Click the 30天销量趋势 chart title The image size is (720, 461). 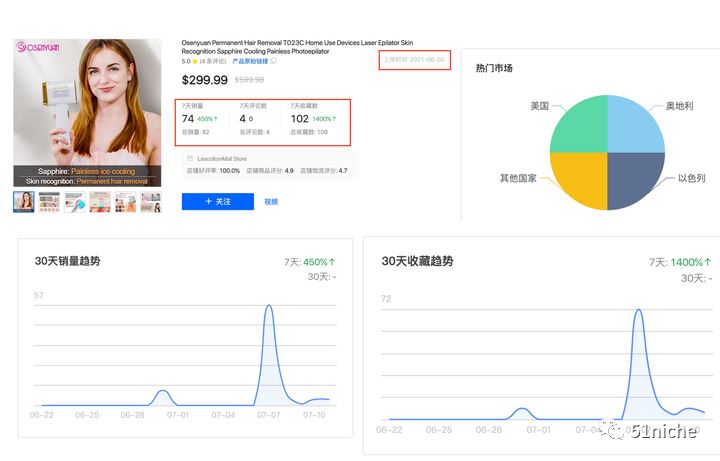[68, 261]
